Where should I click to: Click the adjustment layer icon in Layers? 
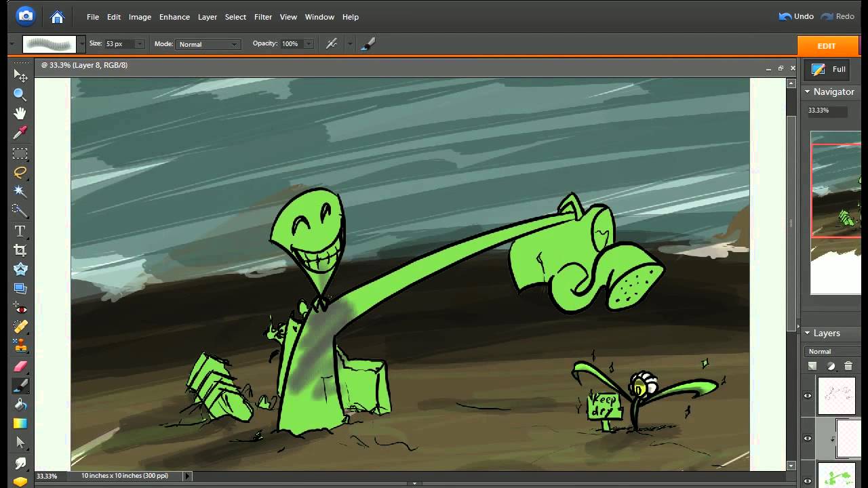831,367
